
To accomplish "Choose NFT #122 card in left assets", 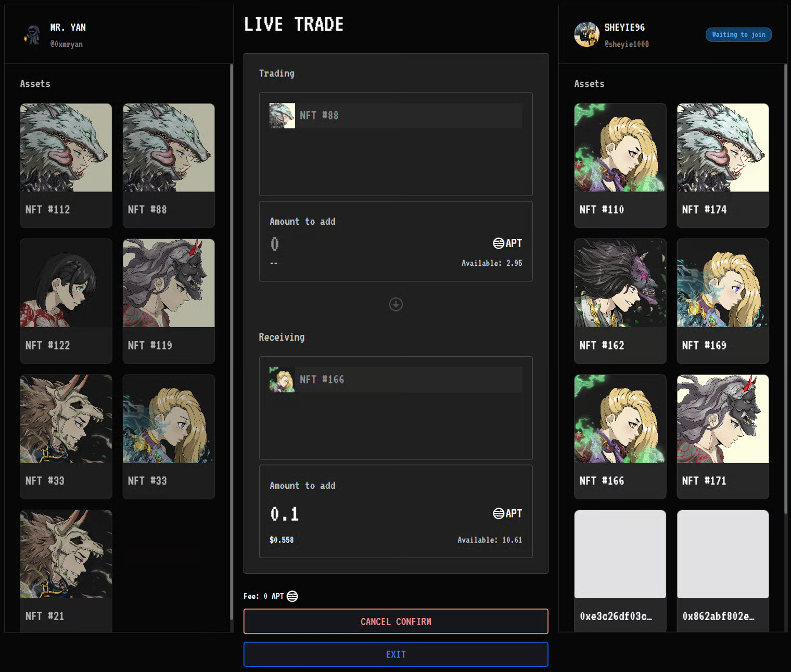I will [x=66, y=301].
